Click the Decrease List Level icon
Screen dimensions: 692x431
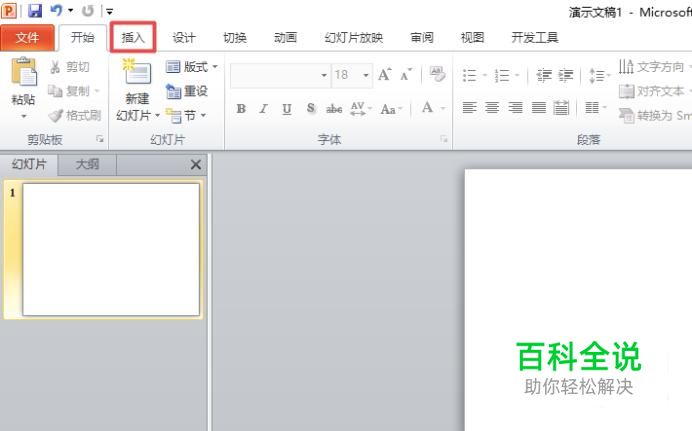click(x=543, y=75)
